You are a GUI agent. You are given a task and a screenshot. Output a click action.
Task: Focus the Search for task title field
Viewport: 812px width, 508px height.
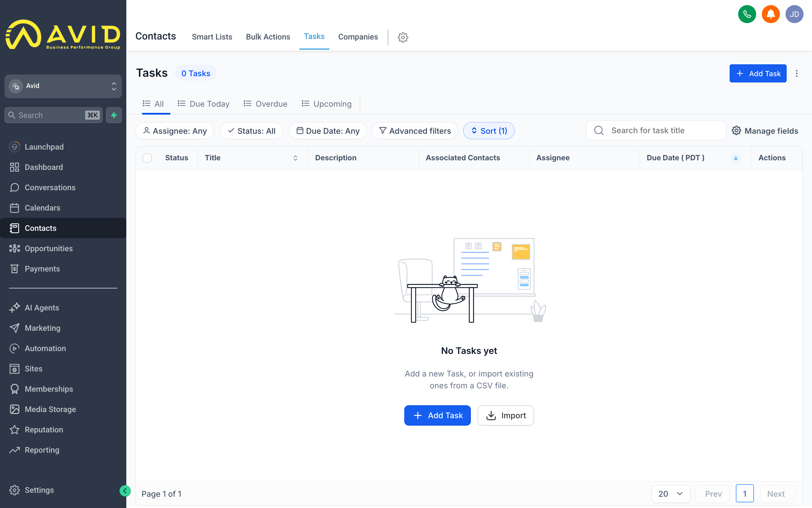click(656, 130)
